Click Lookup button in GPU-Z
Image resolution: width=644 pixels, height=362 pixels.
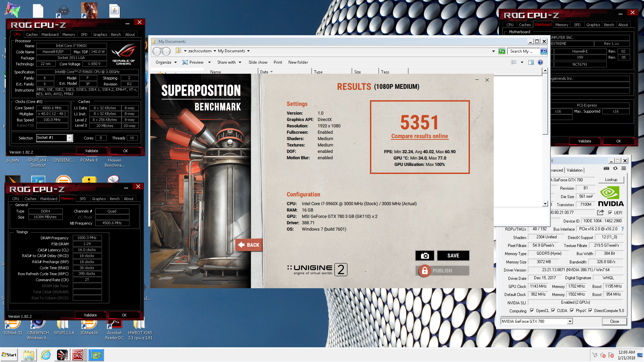pyautogui.click(x=611, y=180)
